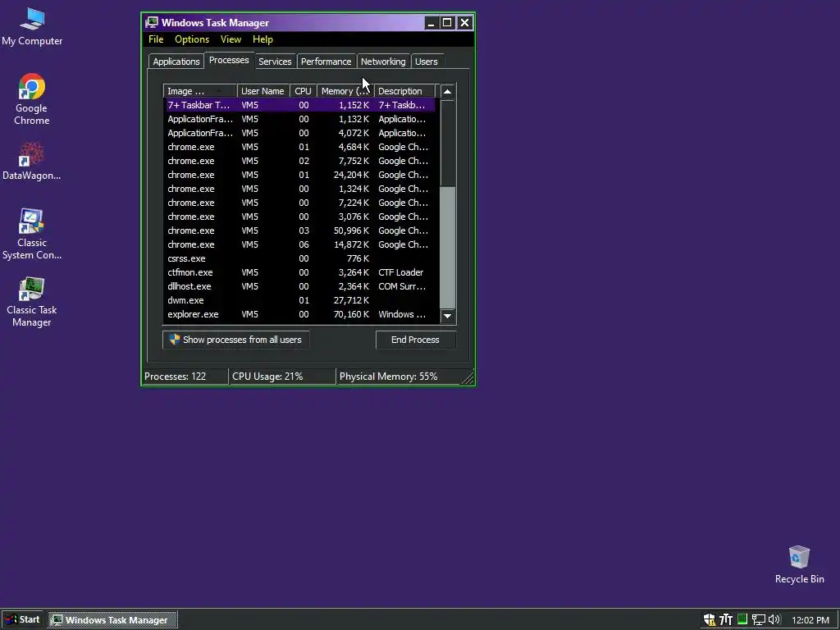The image size is (840, 630).
Task: Open the volume speaker tray icon
Action: click(x=774, y=620)
